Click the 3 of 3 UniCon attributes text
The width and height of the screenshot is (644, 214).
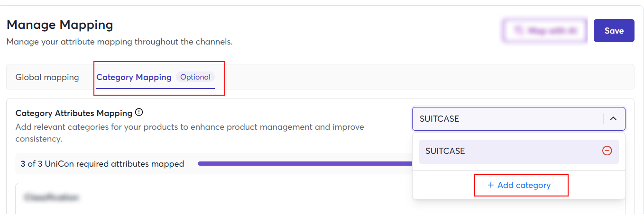[102, 164]
